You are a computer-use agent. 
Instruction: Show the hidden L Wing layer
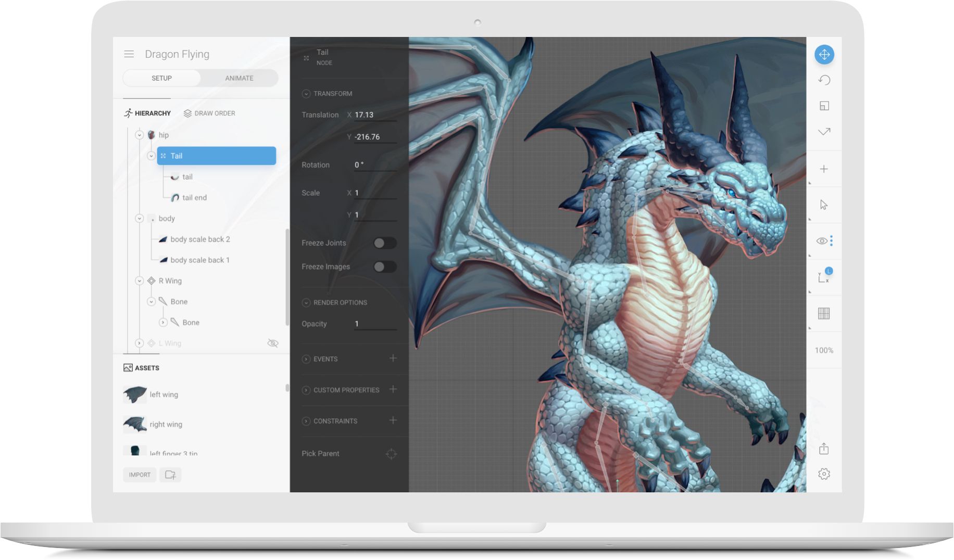coord(272,343)
